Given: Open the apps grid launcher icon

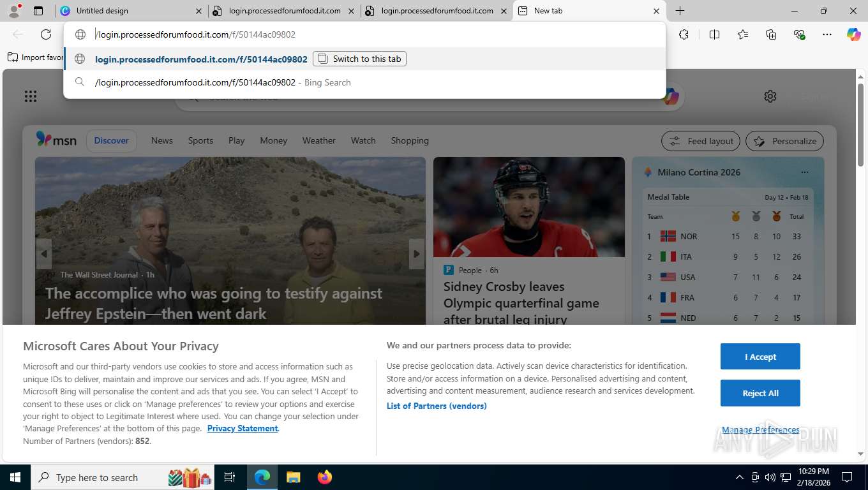Looking at the screenshot, I should (31, 96).
